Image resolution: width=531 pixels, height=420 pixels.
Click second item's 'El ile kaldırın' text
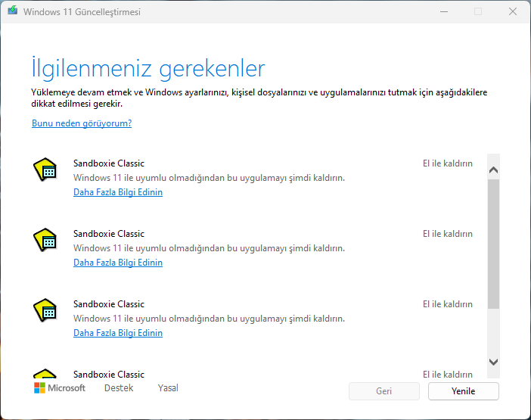(448, 234)
